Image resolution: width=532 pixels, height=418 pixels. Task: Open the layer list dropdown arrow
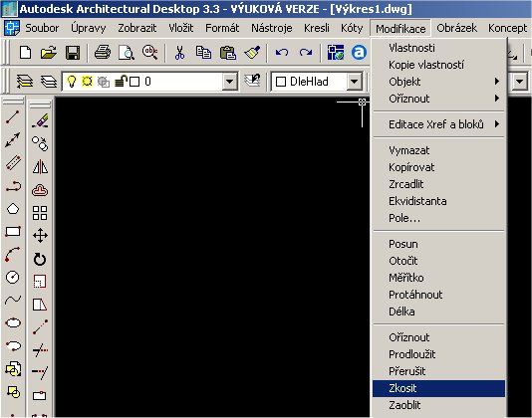pos(229,82)
